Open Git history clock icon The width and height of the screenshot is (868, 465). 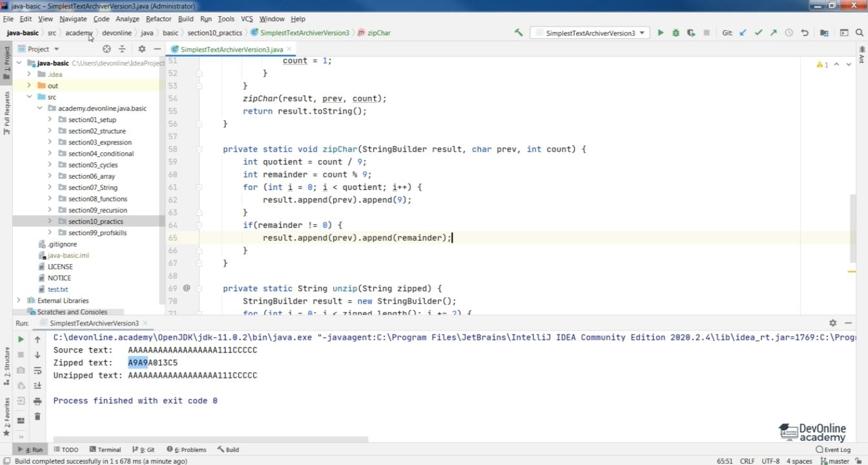[789, 32]
